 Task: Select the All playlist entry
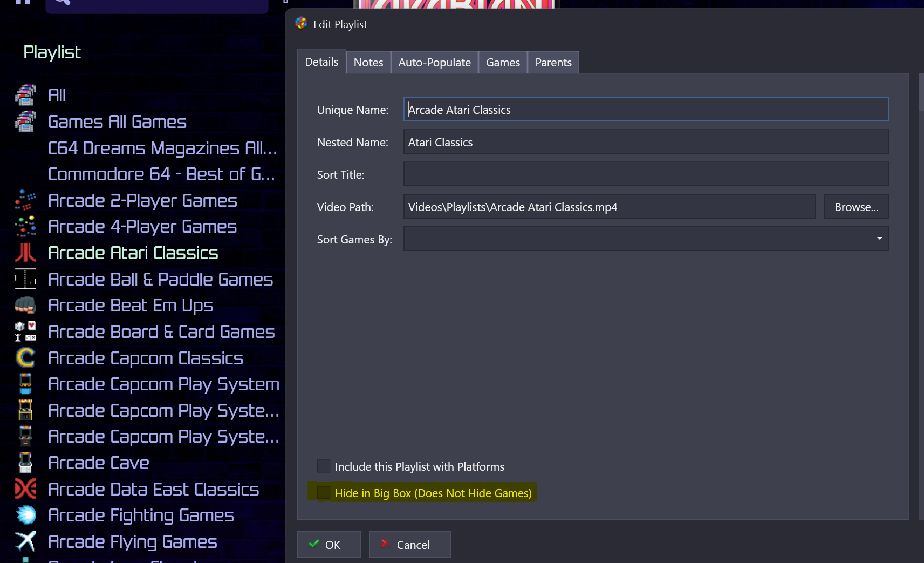[x=57, y=95]
